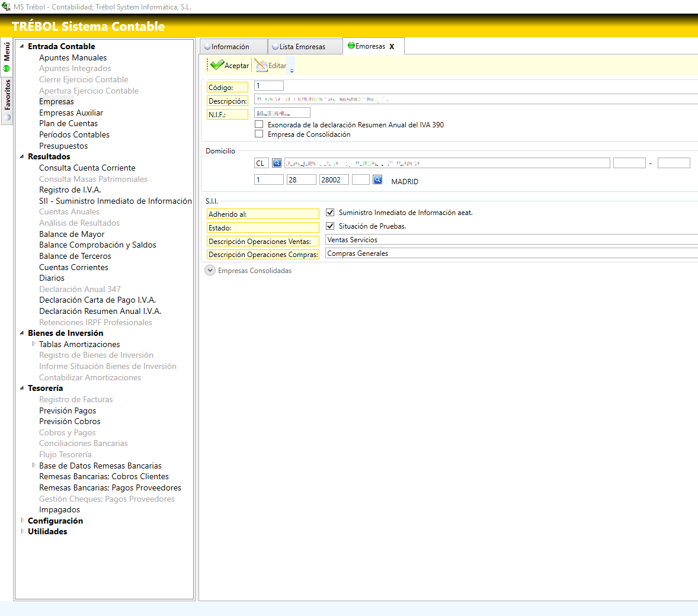Open Remesas Bancarias; Cobros Clientes
Screen dimensions: 698x616
pos(104,476)
